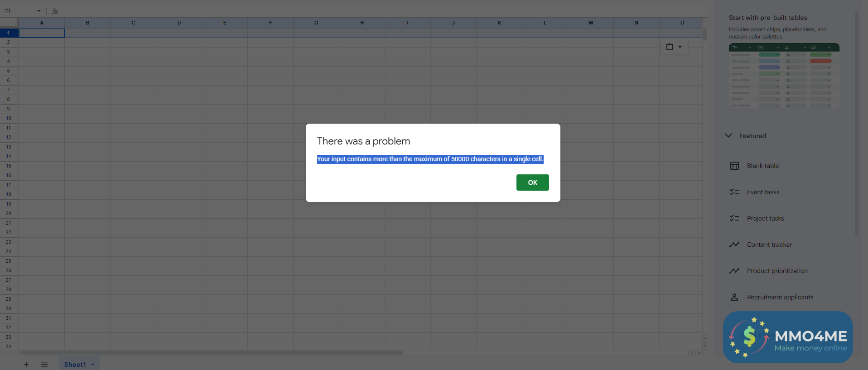Screen dimensions: 868x370
Task: Click the Product prioritization trend icon
Action: coord(734,271)
